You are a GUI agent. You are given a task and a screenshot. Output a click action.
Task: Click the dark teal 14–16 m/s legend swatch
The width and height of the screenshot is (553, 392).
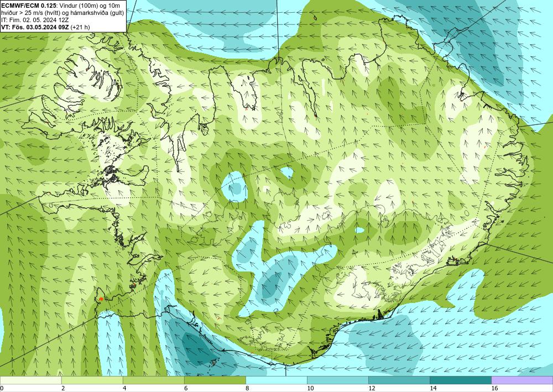(x=461, y=380)
